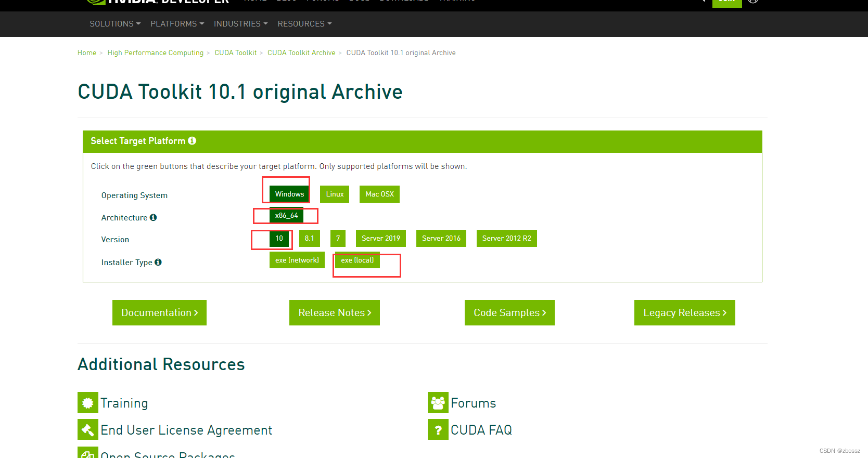Screen dimensions: 868x458
Task: Click the Additional Resources heading
Action: click(x=161, y=364)
